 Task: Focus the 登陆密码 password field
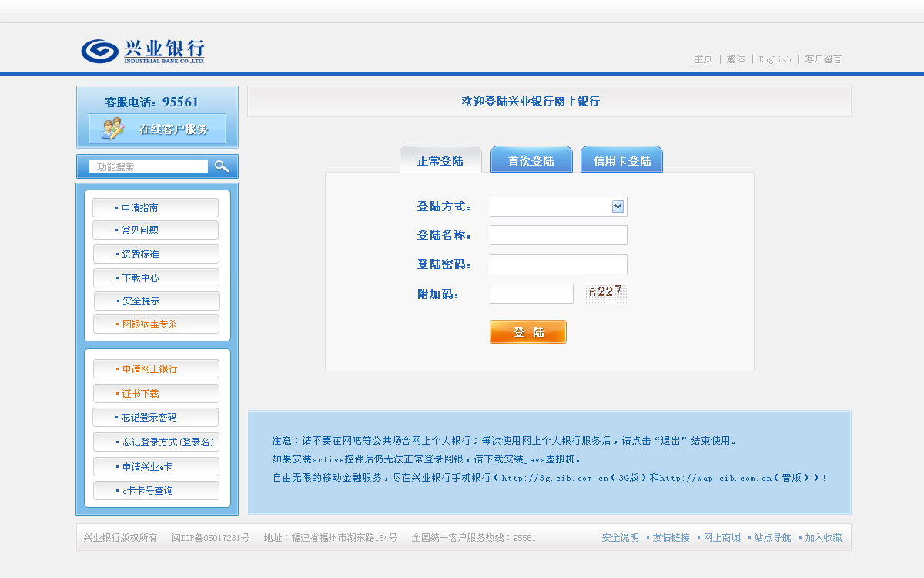click(558, 264)
